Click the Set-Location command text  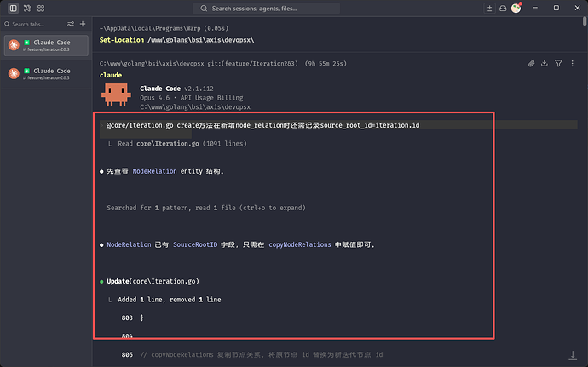(x=176, y=40)
